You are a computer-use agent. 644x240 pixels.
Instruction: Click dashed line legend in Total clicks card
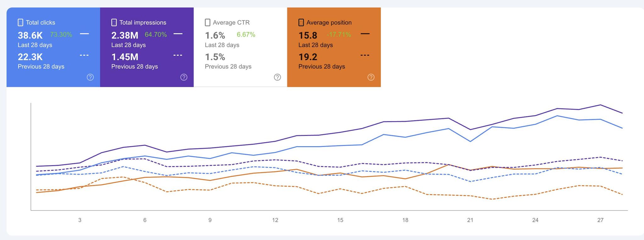click(x=84, y=55)
